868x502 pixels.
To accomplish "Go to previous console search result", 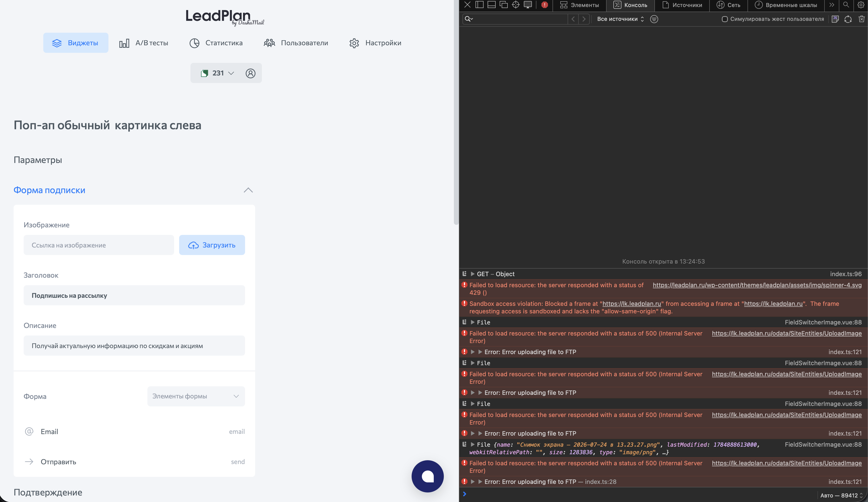I will pos(573,19).
